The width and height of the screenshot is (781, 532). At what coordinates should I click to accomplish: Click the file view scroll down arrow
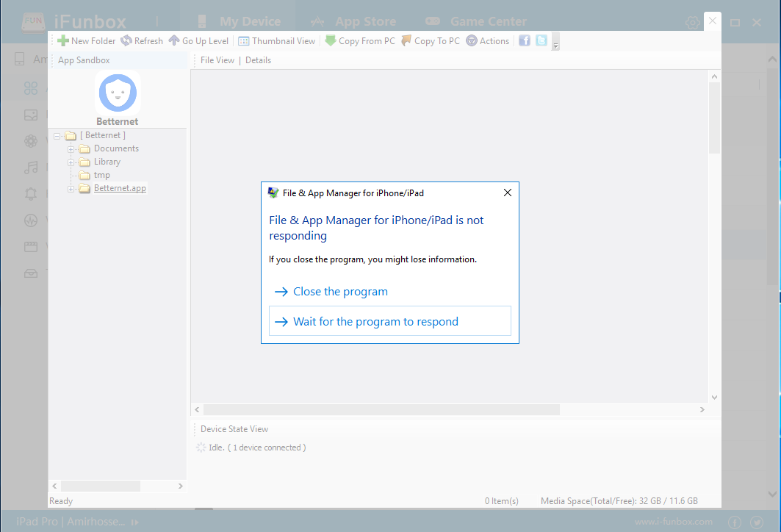(x=714, y=398)
